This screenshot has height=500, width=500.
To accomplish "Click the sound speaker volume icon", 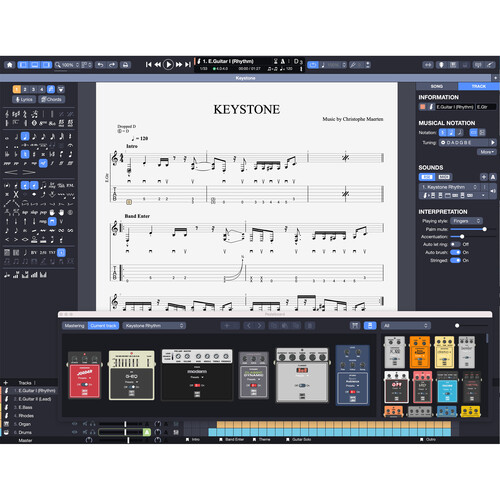I will (x=493, y=191).
